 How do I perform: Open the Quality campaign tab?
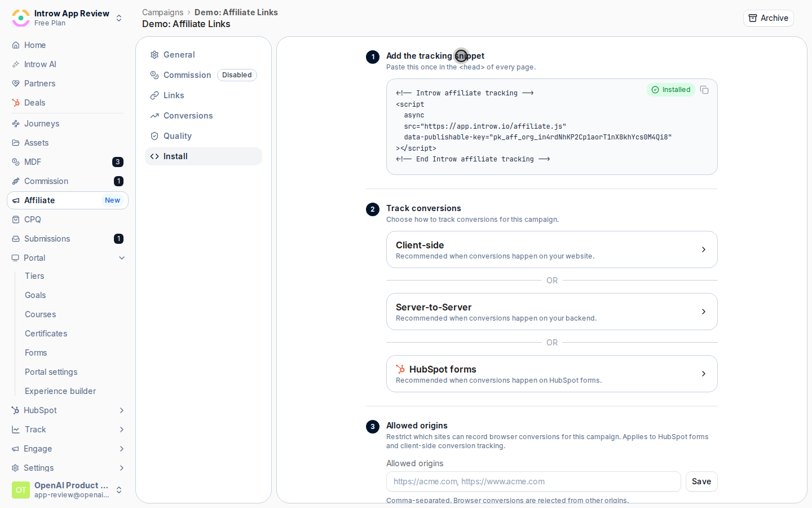(204, 136)
